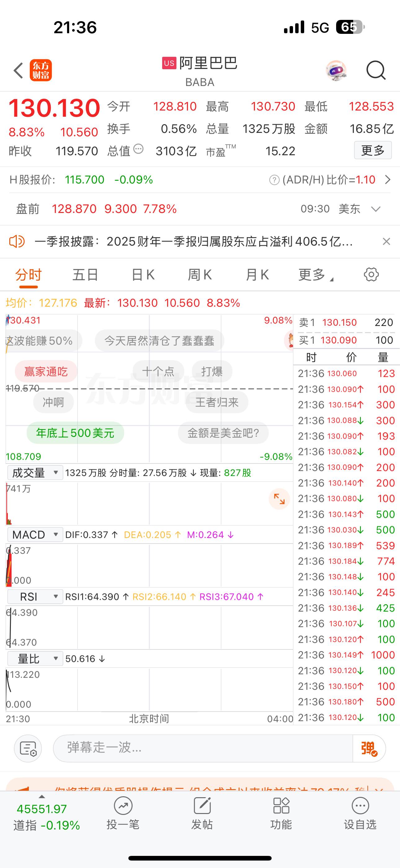The width and height of the screenshot is (400, 868).
Task: Toggle the 弹 danmaku switch
Action: pos(369,748)
